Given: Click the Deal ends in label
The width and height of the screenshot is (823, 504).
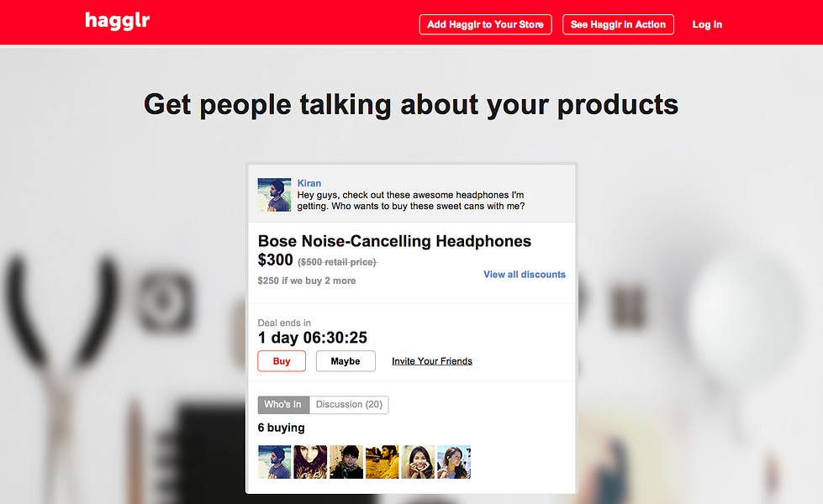Looking at the screenshot, I should [x=284, y=323].
